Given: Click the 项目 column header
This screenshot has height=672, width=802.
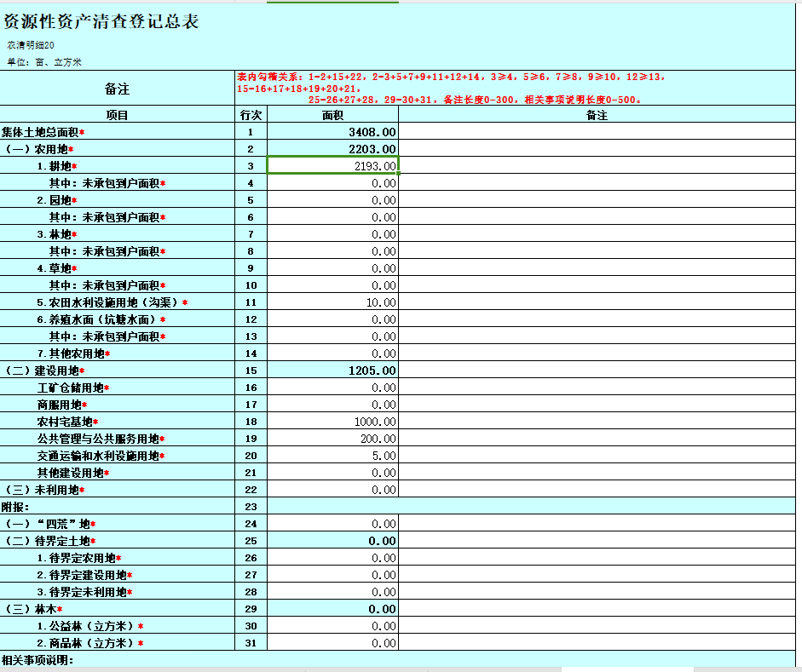Looking at the screenshot, I should click(117, 114).
